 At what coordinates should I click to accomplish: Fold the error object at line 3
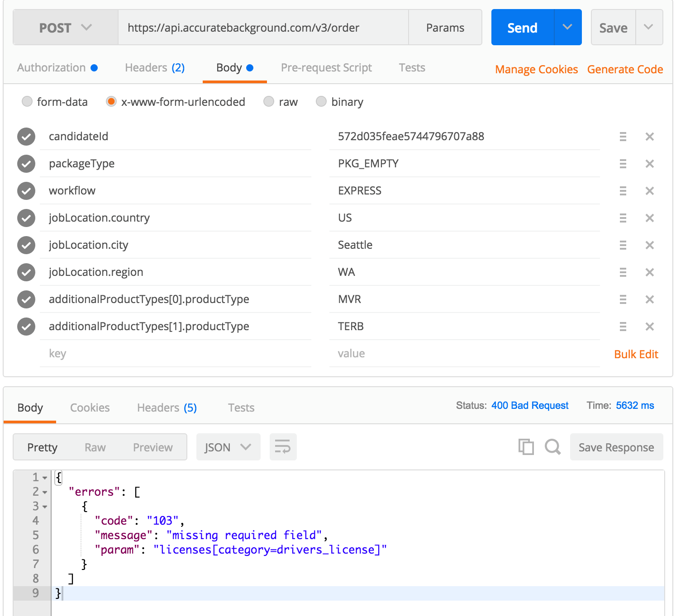pos(45,507)
